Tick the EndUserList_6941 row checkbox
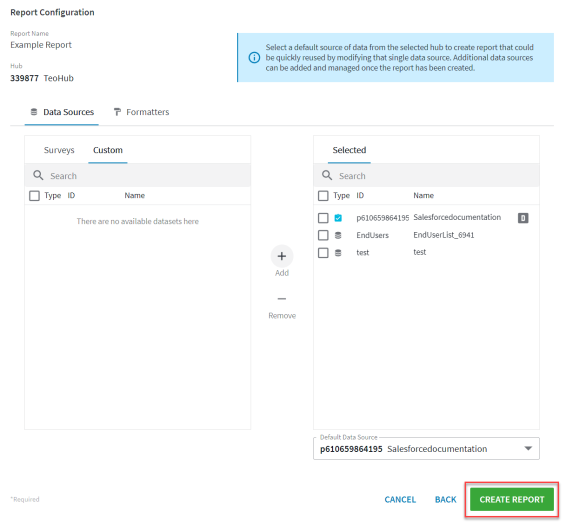 tap(323, 235)
